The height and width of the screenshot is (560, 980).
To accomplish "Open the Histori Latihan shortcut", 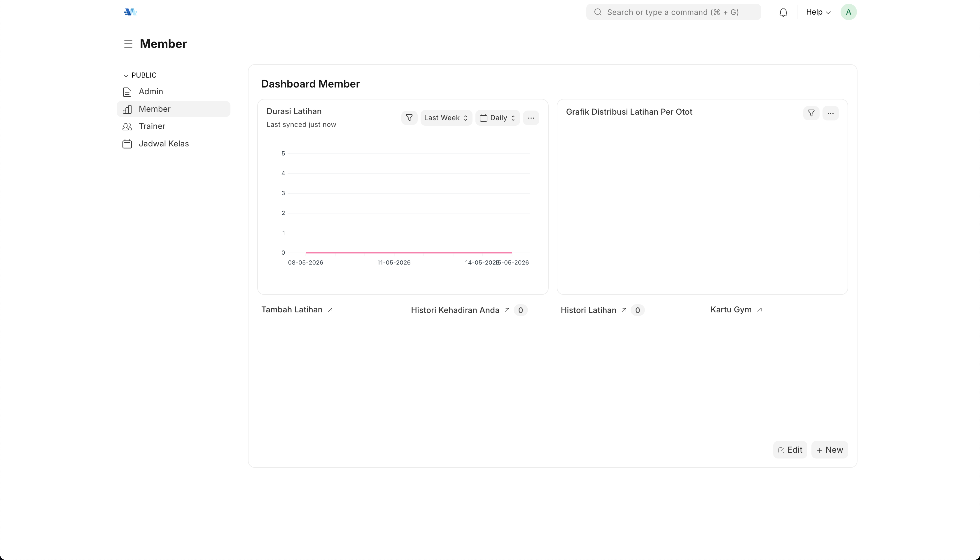I will (x=589, y=310).
